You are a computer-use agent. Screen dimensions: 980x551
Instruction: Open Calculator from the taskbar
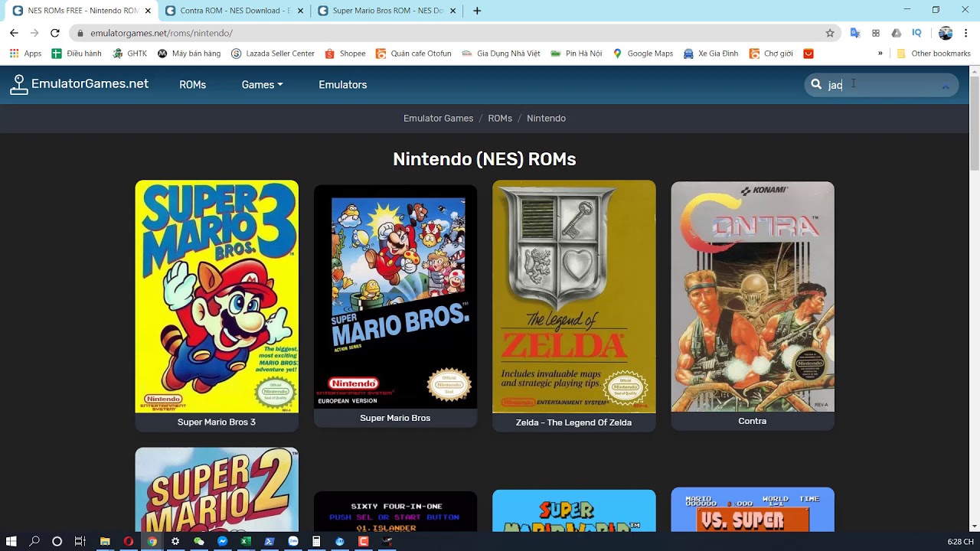[x=316, y=541]
